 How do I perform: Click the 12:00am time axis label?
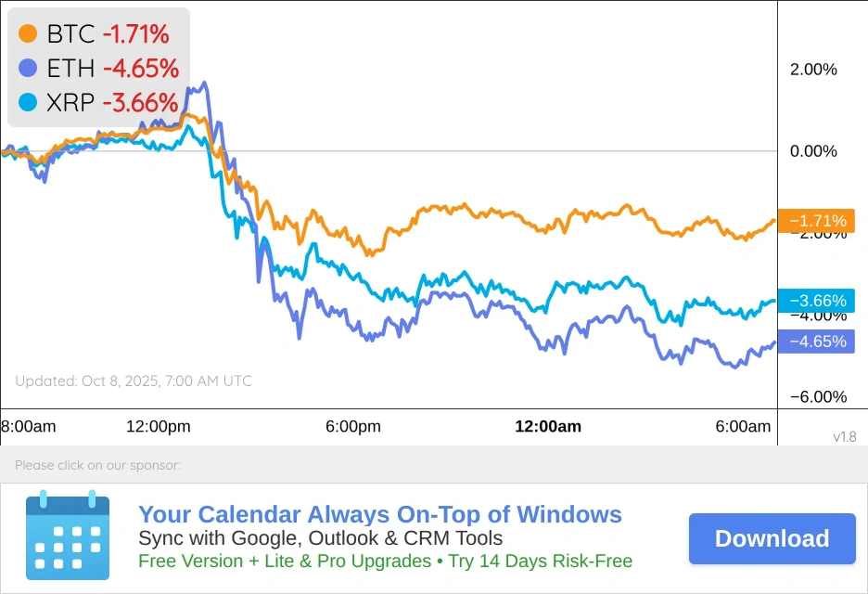pos(548,427)
